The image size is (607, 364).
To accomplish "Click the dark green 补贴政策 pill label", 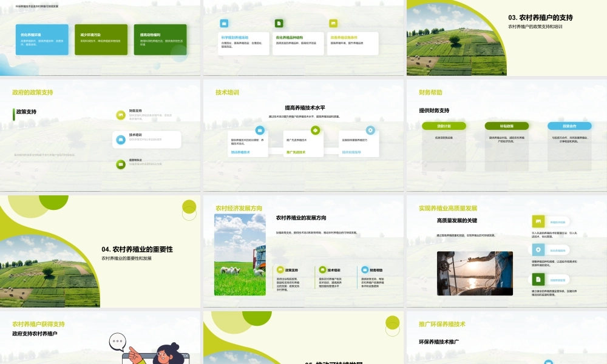I will (x=507, y=126).
